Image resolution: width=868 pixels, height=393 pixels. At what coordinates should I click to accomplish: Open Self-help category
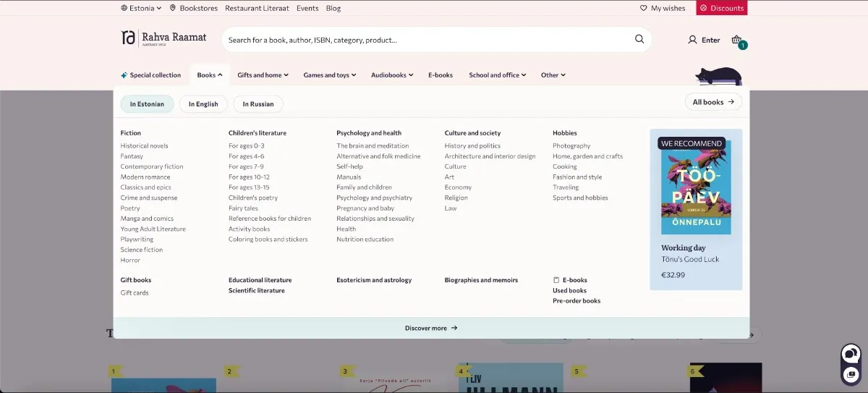(349, 166)
